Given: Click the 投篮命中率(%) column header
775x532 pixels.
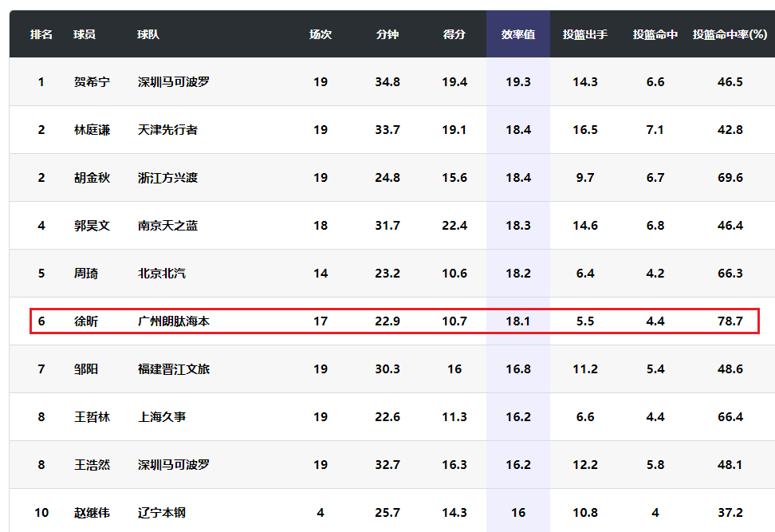Looking at the screenshot, I should tap(730, 34).
